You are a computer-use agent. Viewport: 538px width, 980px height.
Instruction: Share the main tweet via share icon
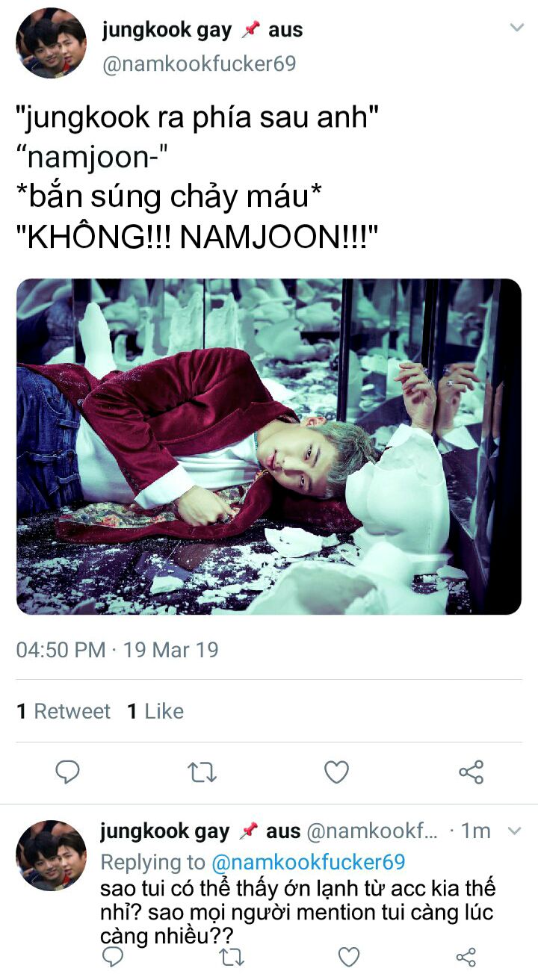coord(471,772)
